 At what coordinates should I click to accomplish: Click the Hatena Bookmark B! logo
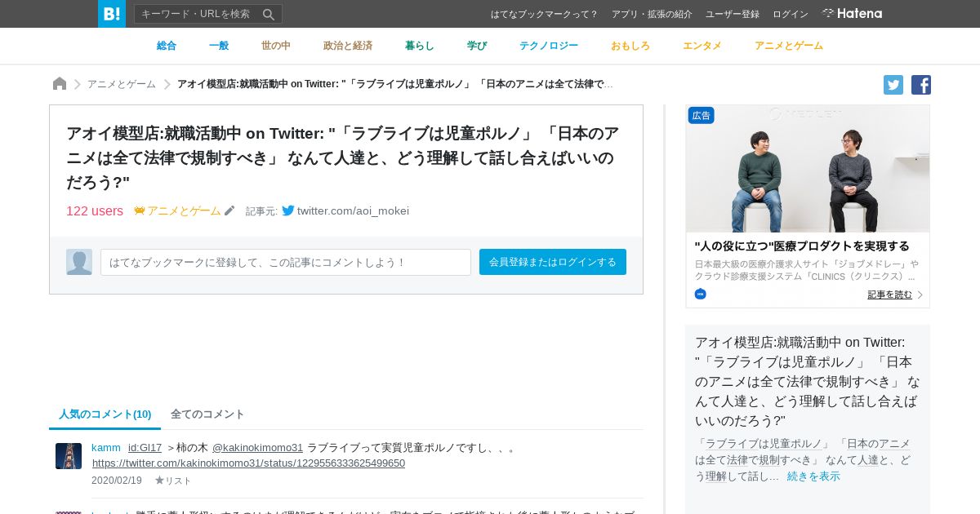112,14
